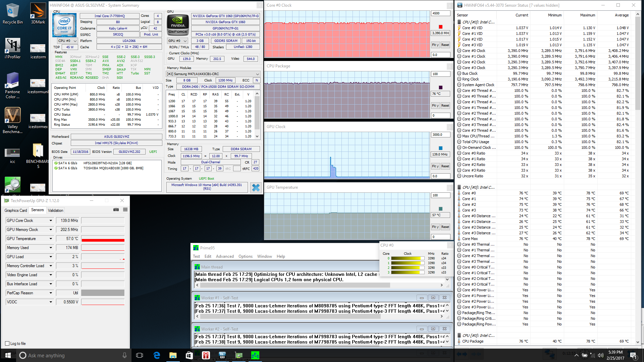Viewport: 644px width, 362px height.
Task: Click the blue X close icon in System Summary
Action: coord(256,188)
